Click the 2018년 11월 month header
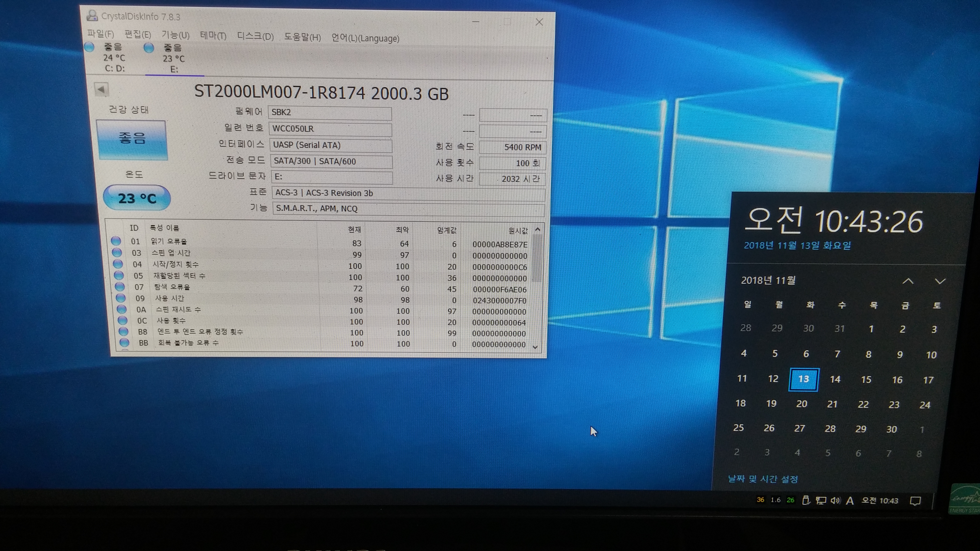The height and width of the screenshot is (551, 980). click(768, 280)
